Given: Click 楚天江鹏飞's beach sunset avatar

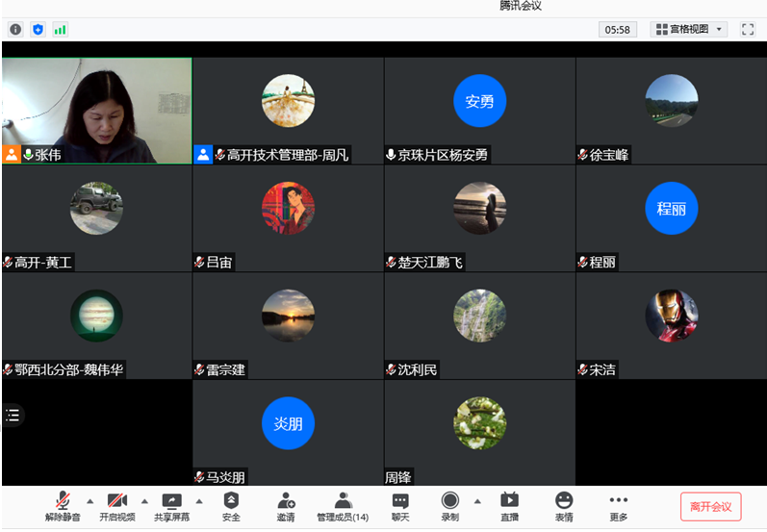Looking at the screenshot, I should [x=480, y=209].
